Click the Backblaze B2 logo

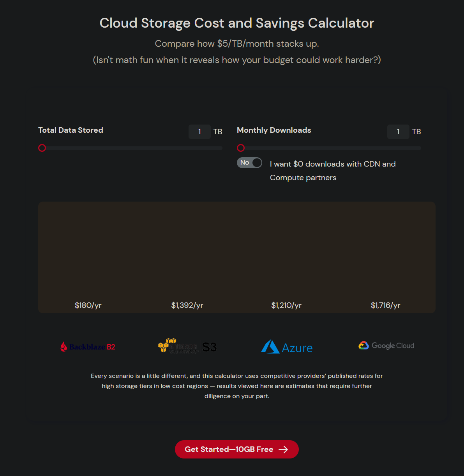click(88, 346)
